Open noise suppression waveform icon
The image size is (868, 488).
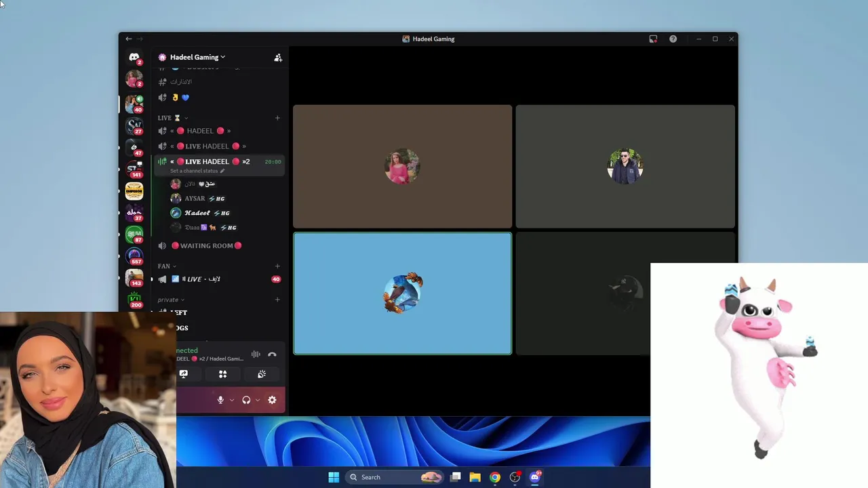256,354
